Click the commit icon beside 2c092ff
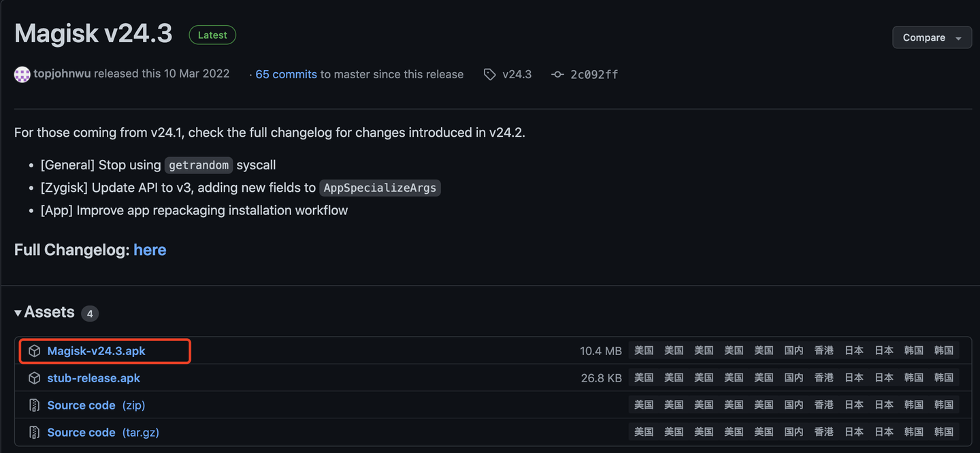Screen dimensions: 980x453 click(557, 74)
